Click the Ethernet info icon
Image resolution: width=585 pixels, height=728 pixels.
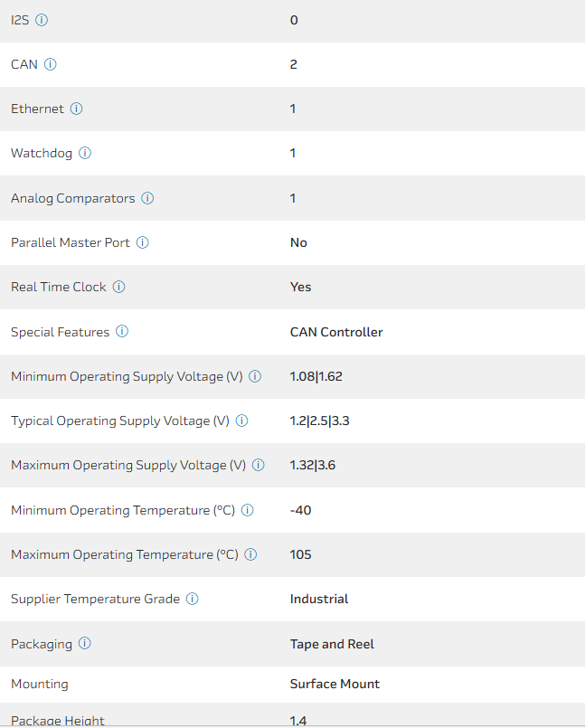[x=77, y=109]
